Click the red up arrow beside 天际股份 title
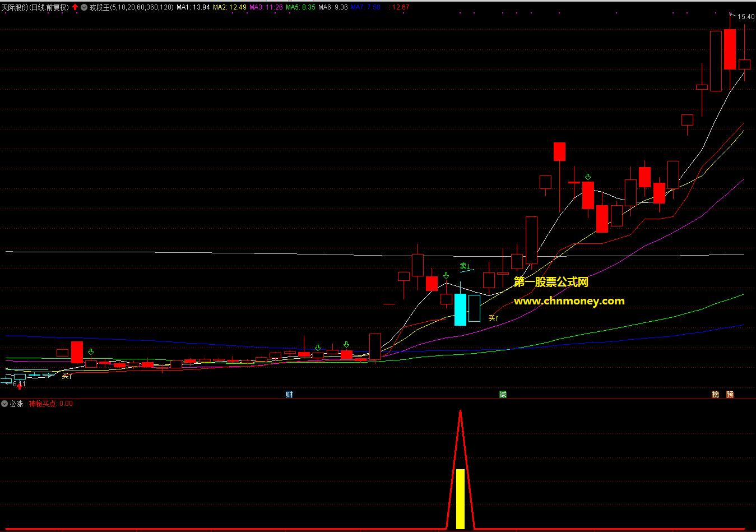 75,7
